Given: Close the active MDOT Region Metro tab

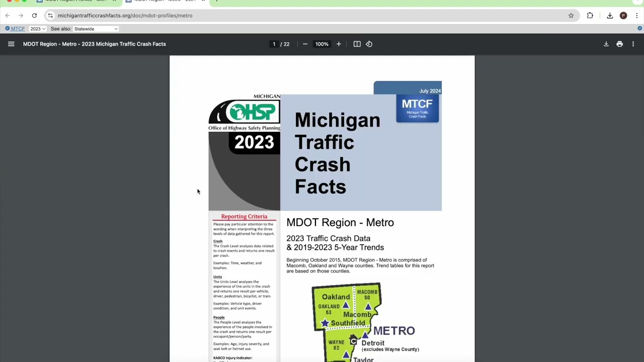Looking at the screenshot, I should click(x=203, y=1).
